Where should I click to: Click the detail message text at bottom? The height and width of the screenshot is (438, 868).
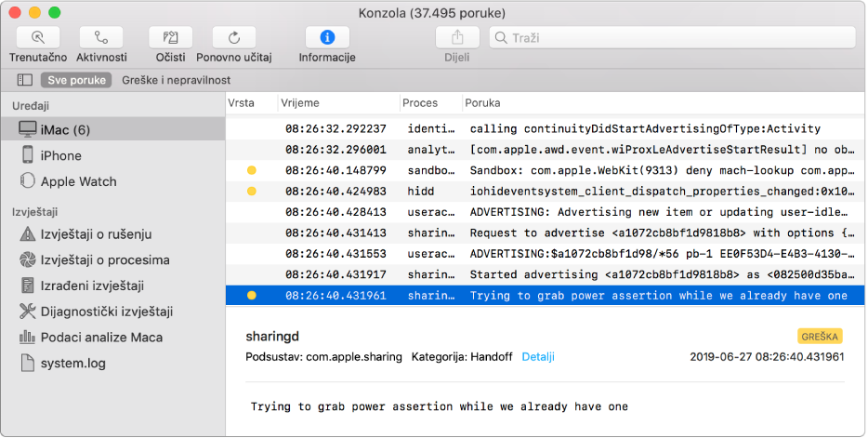(x=439, y=406)
